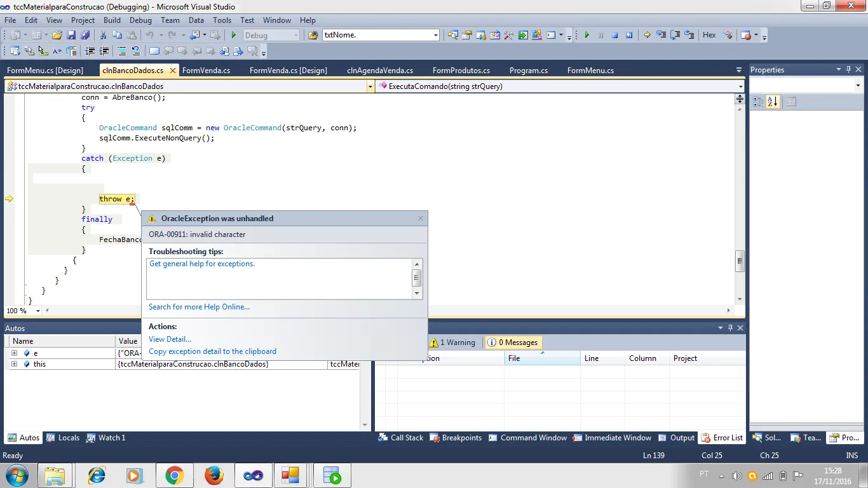Switch to FormVenda.cs [Design] tab
This screenshot has height=488, width=868.
coord(288,71)
